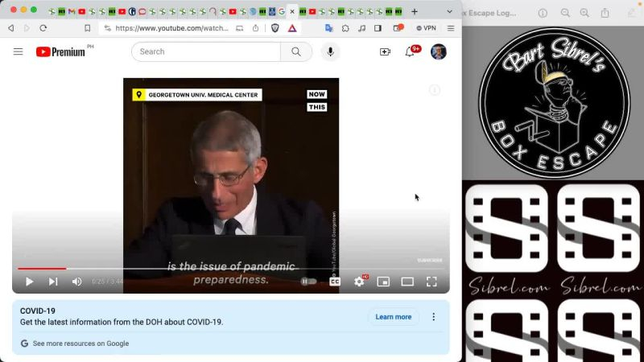This screenshot has width=644, height=362.
Task: Toggle theater mode
Action: [407, 282]
